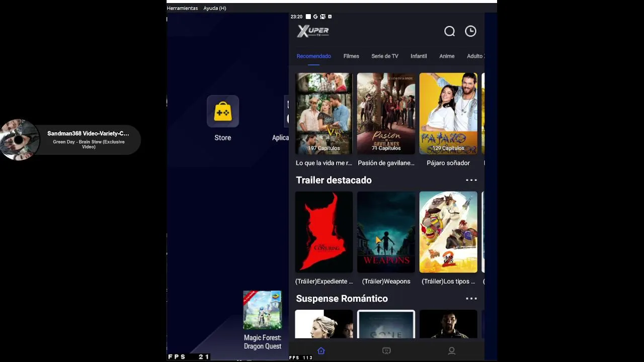Click the Sandman368 Video-Variety channel title
644x362 pixels.
pos(88,134)
